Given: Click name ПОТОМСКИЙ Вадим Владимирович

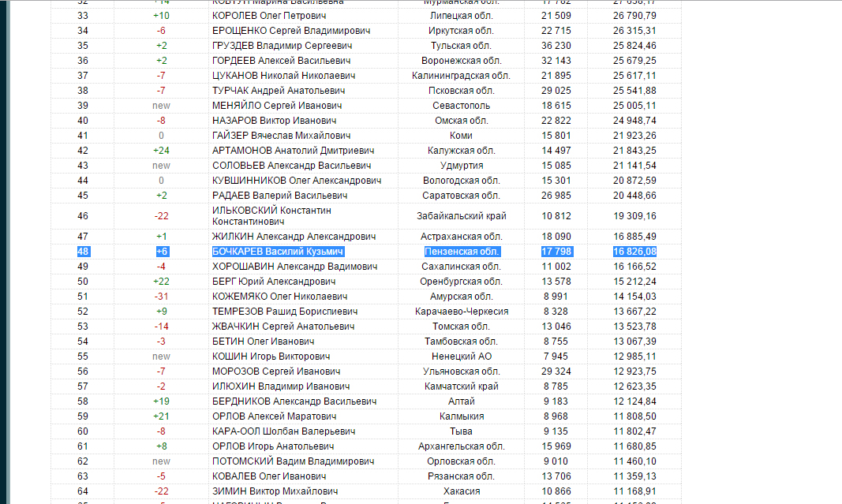Looking at the screenshot, I should coord(294,462).
